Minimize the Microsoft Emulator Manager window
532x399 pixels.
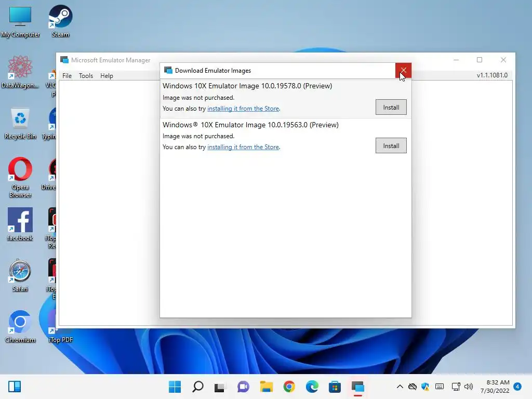tap(456, 60)
